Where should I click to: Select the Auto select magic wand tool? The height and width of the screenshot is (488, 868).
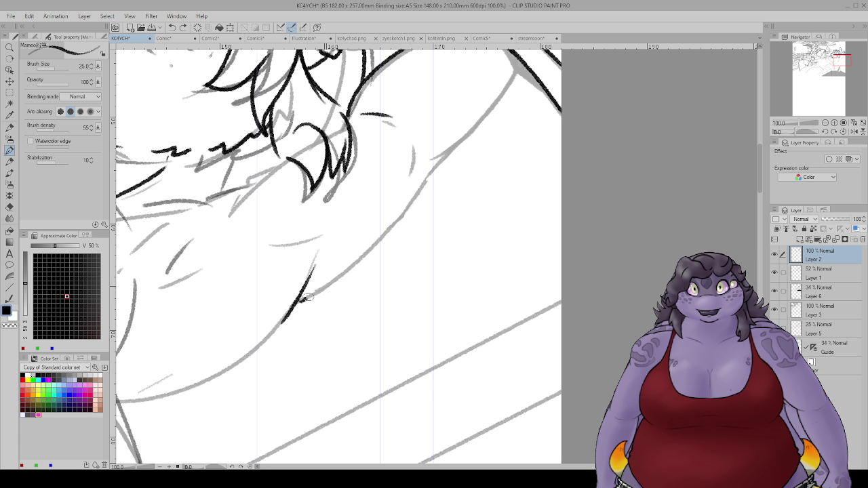pos(9,104)
